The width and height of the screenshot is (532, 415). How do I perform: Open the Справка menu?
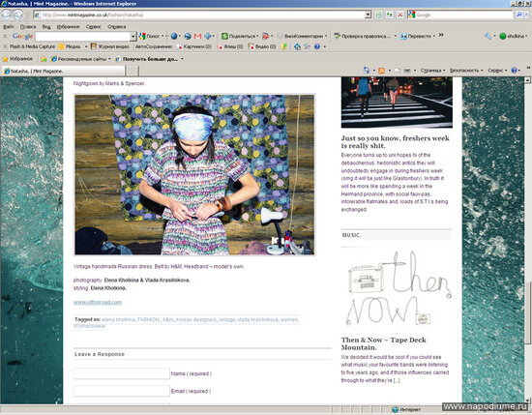[117, 26]
